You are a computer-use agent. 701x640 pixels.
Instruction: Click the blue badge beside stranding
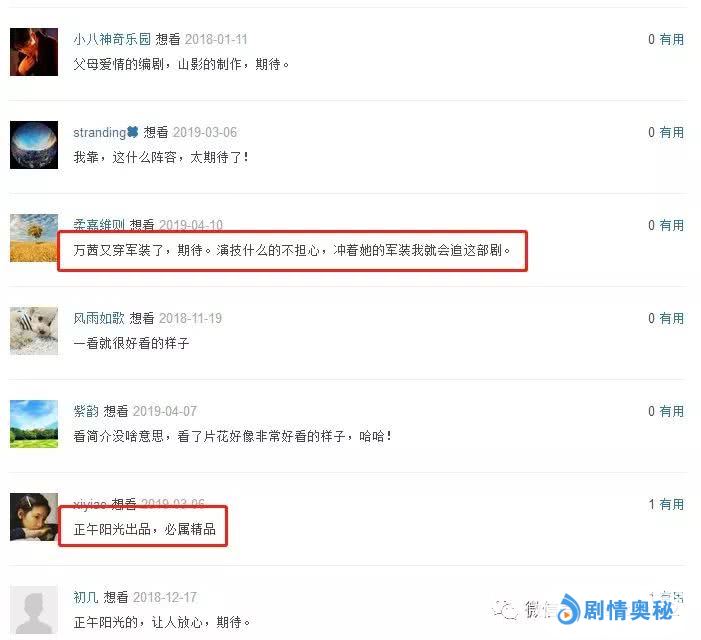tap(133, 132)
